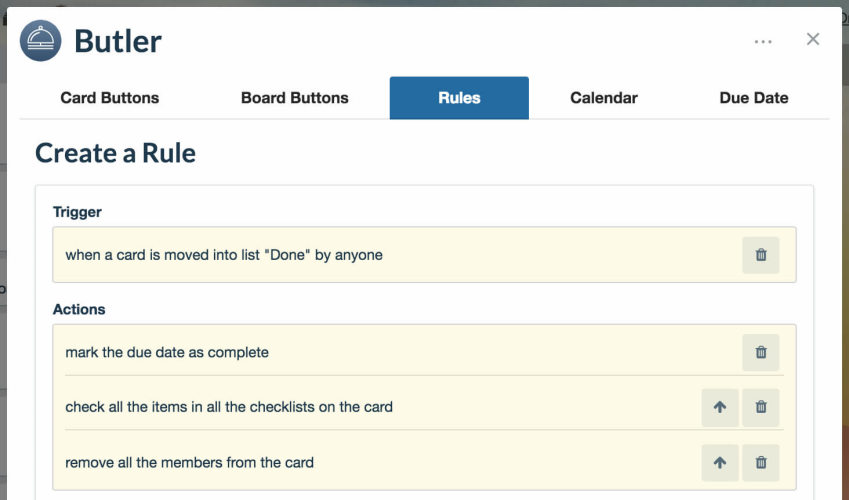Trash the "remove all the members" action
The image size is (849, 500).
761,463
